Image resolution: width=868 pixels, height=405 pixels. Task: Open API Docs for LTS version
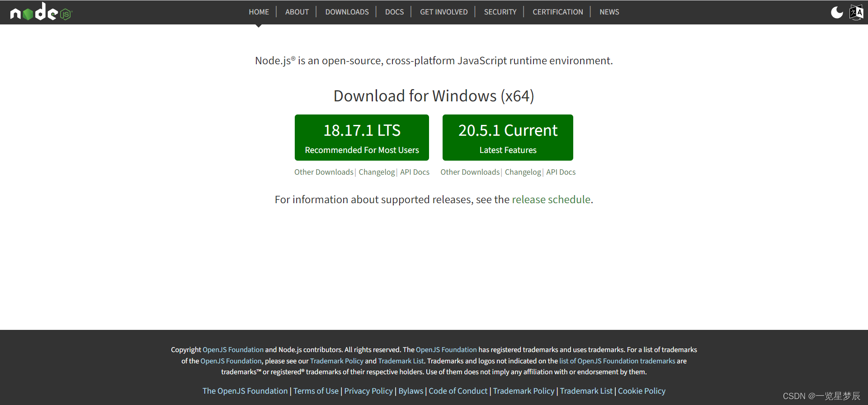pyautogui.click(x=415, y=172)
